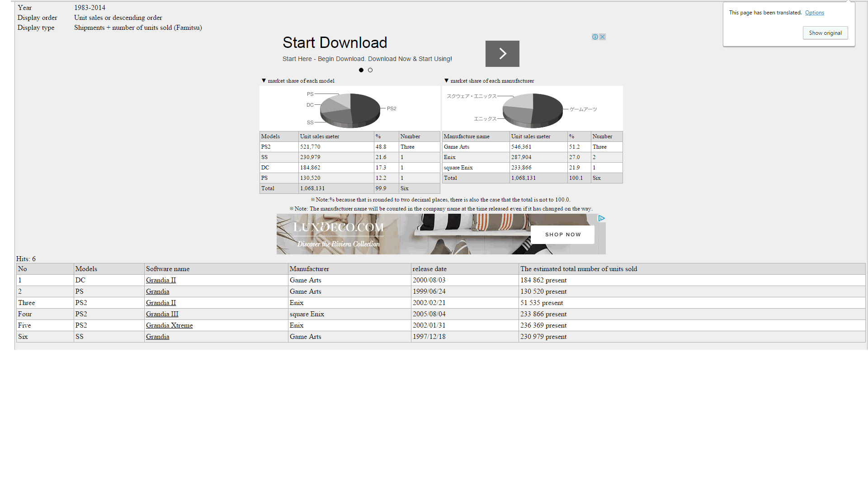
Task: Click the AdChoices triangle on LuxDeco banner
Action: pyautogui.click(x=601, y=218)
